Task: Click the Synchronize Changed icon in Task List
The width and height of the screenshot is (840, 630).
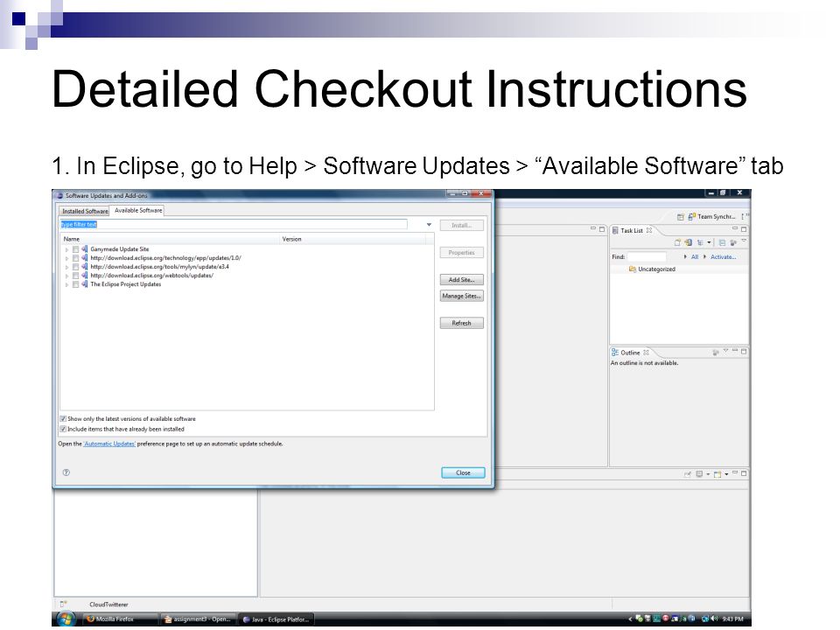Action: (689, 242)
